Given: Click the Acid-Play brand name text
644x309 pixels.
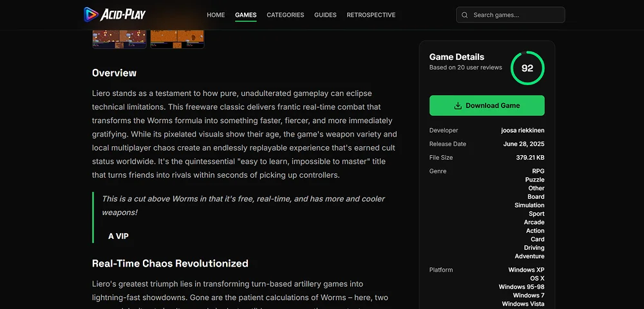Looking at the screenshot, I should [125, 14].
